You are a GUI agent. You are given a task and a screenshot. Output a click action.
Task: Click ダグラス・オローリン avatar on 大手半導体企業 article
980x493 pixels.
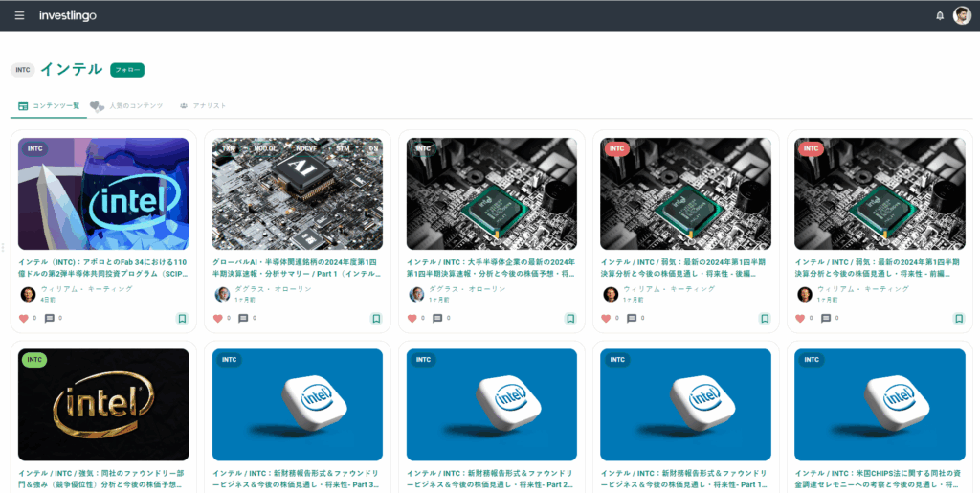(x=416, y=294)
